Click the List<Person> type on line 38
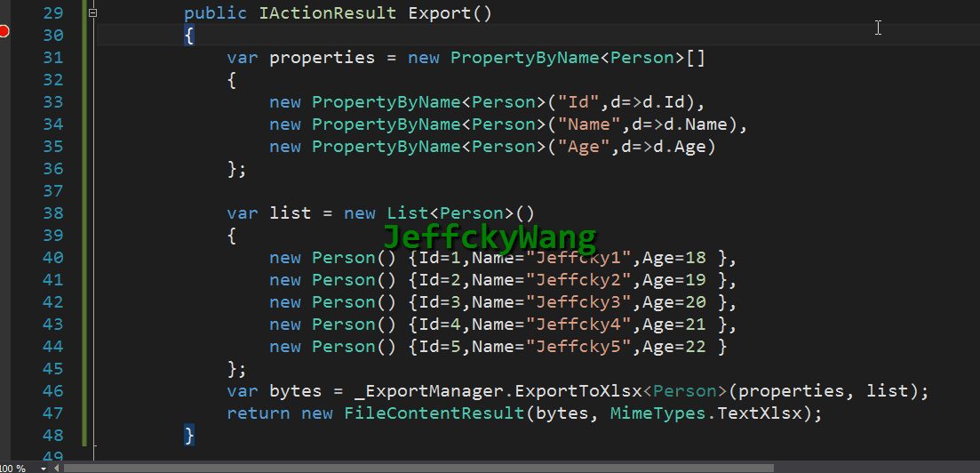Viewport: 980px width, 473px height. pos(450,213)
